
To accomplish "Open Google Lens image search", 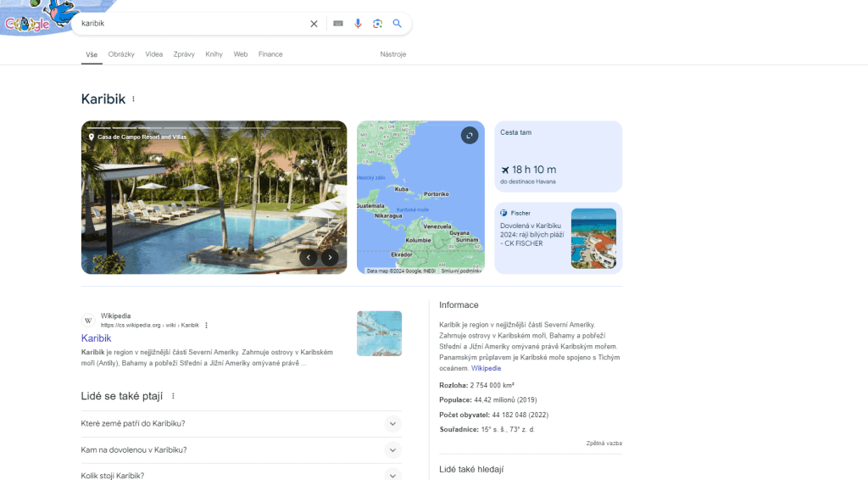I will pos(377,24).
